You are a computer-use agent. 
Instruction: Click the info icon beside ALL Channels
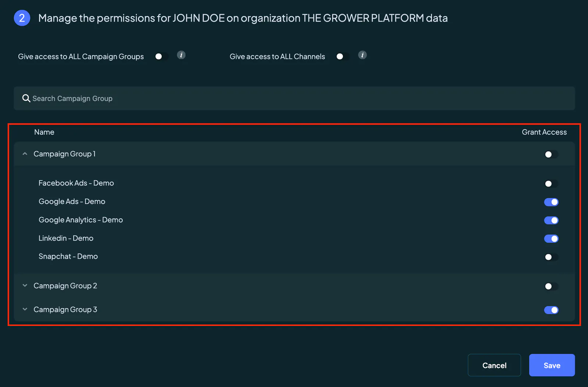pos(362,55)
